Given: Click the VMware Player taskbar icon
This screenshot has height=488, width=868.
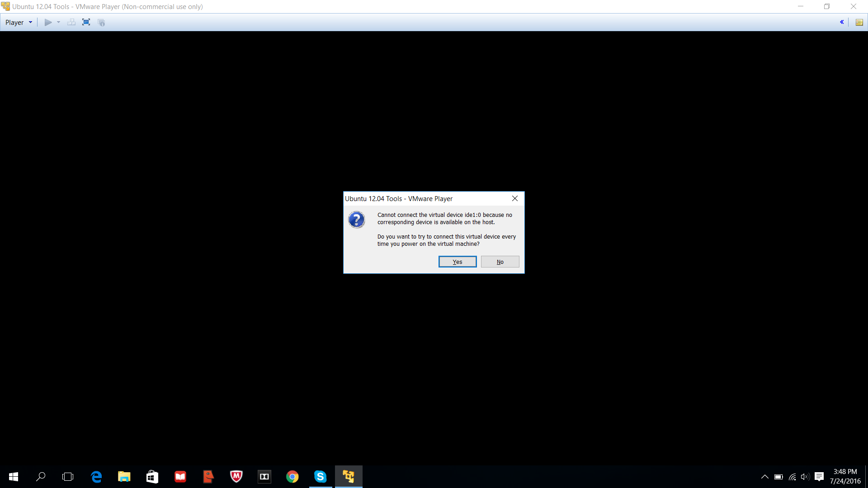Looking at the screenshot, I should point(349,477).
